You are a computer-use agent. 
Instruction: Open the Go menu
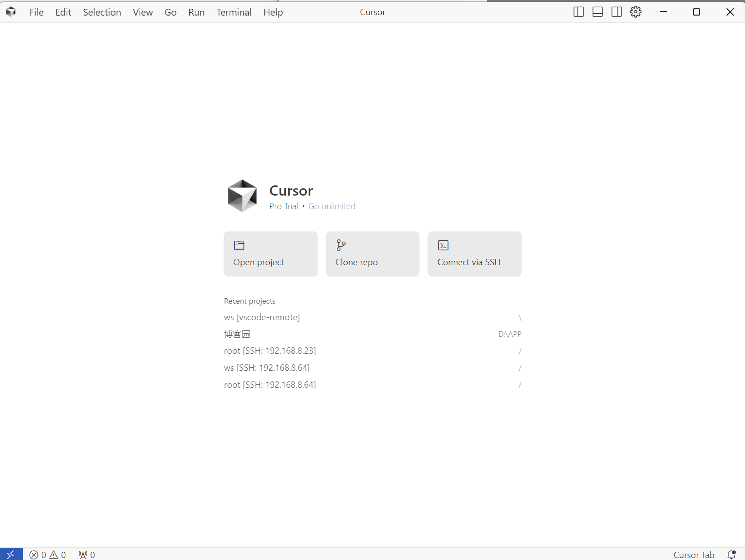point(170,12)
